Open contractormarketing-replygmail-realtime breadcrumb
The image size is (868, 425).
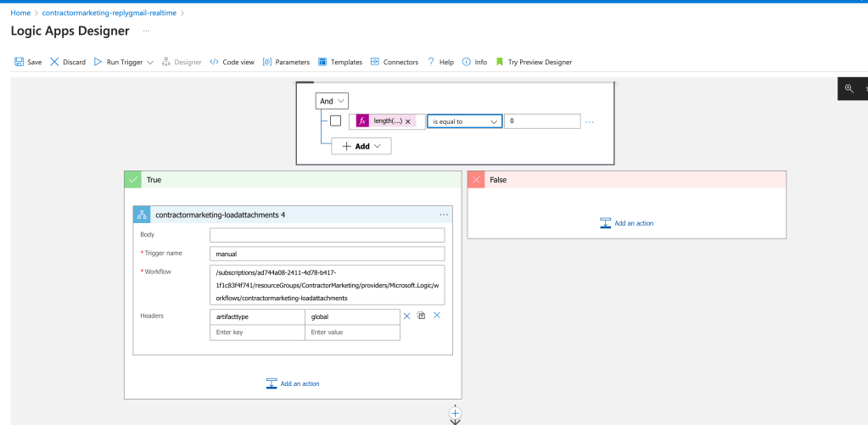109,13
